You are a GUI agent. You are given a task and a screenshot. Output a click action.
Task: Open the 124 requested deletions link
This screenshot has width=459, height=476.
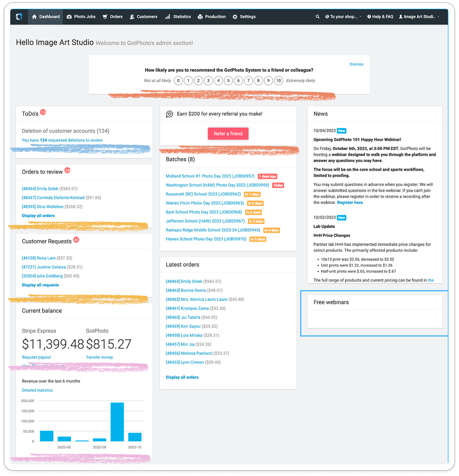pos(62,140)
